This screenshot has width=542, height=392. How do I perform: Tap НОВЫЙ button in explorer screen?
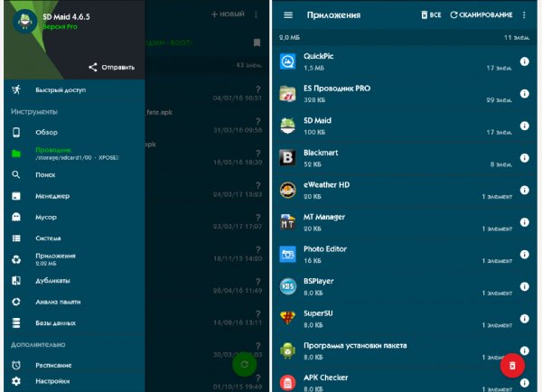[x=228, y=14]
